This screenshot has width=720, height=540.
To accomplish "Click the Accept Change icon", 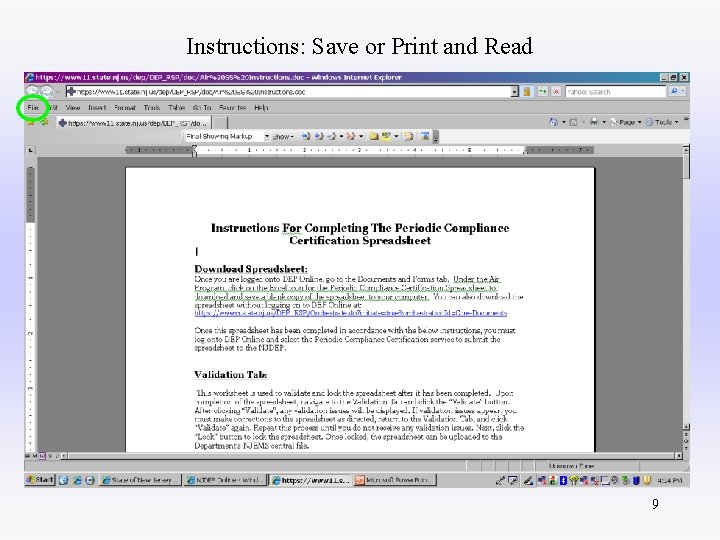I will tap(332, 136).
